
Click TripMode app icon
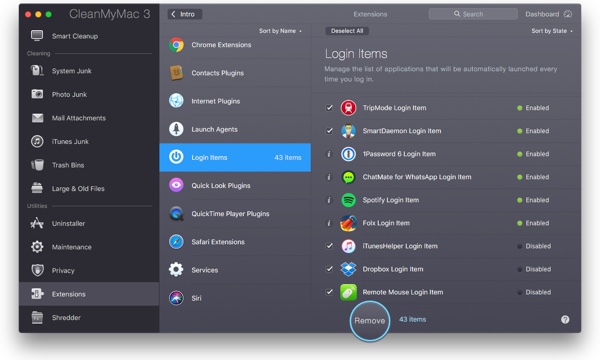coord(348,108)
